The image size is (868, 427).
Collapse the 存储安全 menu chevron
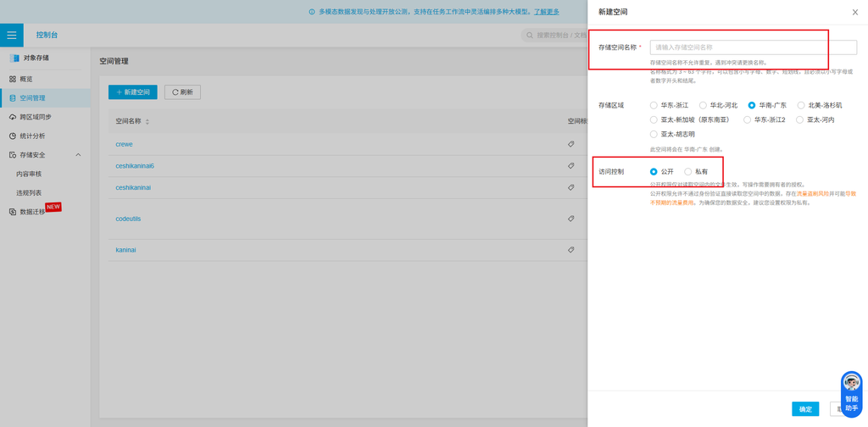(78, 155)
